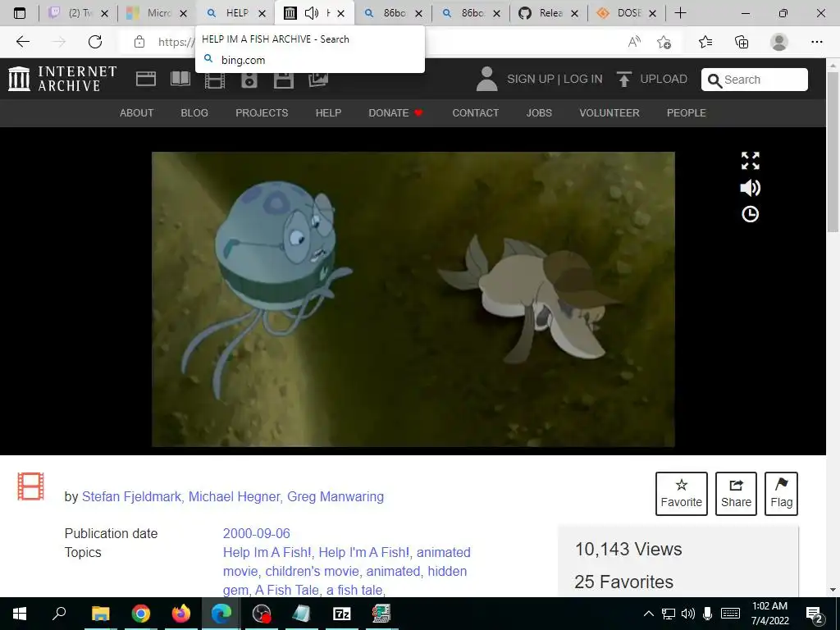Activate Read aloud in the address bar

634,42
